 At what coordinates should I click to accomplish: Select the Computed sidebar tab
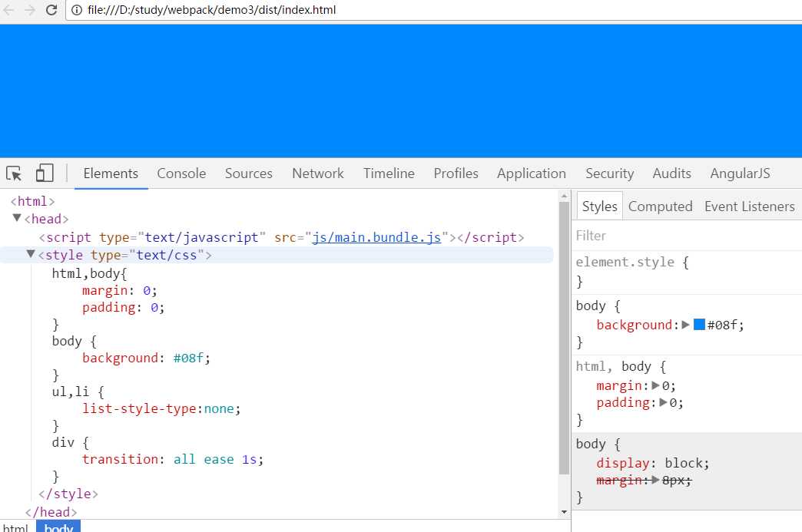[x=660, y=207]
